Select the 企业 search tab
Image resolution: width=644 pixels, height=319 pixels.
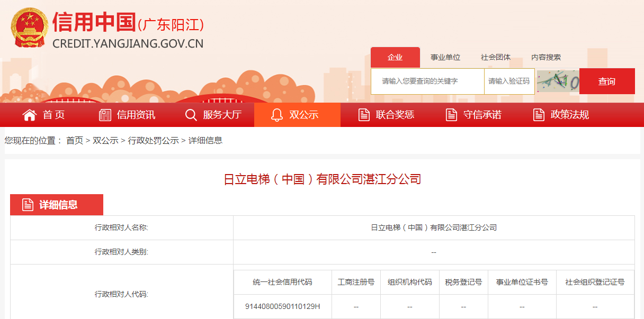click(395, 57)
